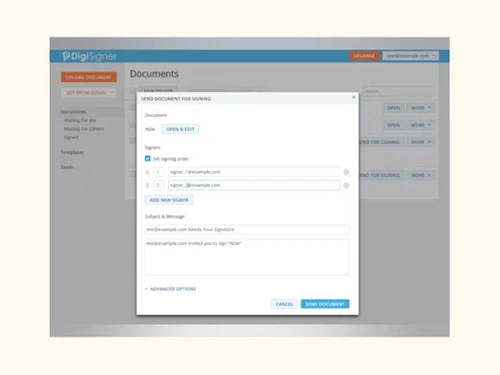Open the test@example.com account dropdown
Viewport: 500px width, 375px height.
point(410,56)
